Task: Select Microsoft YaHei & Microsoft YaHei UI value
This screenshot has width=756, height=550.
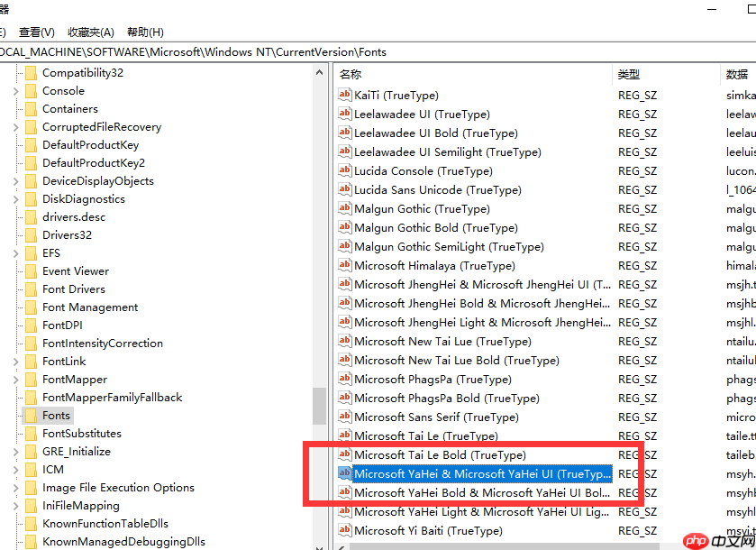Action: pos(483,473)
